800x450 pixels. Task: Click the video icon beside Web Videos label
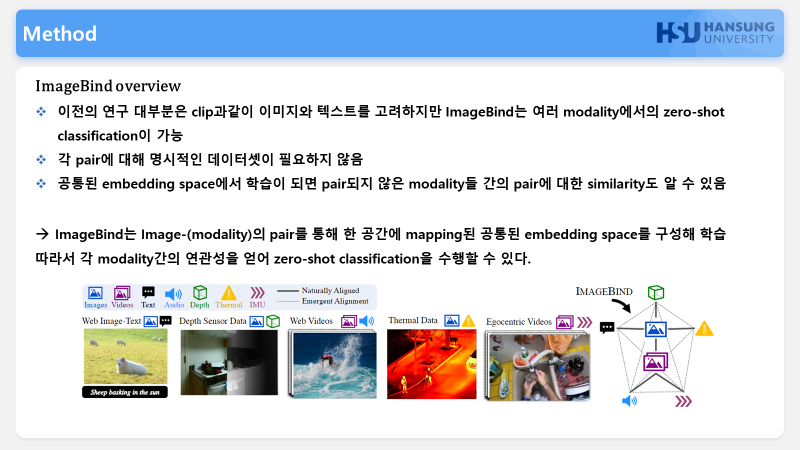[349, 321]
